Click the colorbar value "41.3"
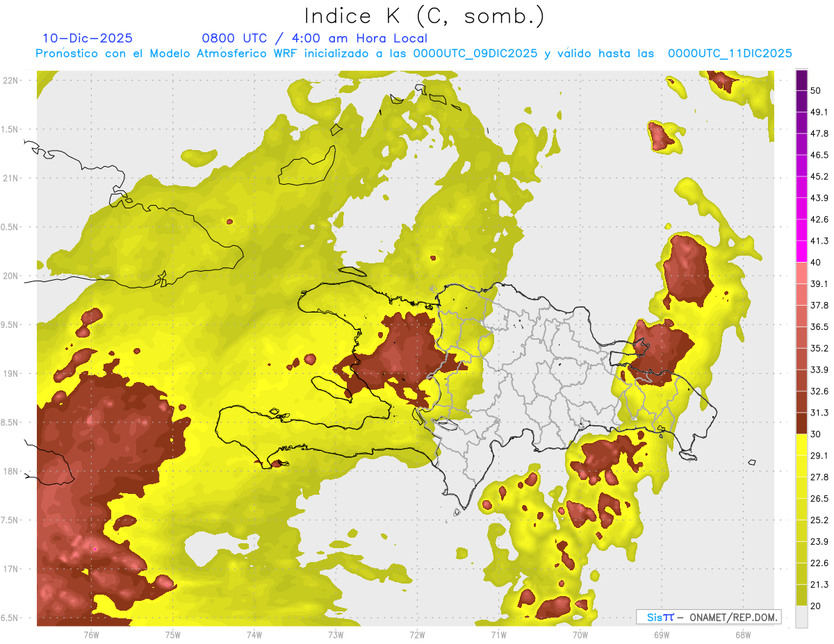834x644 pixels. [819, 241]
